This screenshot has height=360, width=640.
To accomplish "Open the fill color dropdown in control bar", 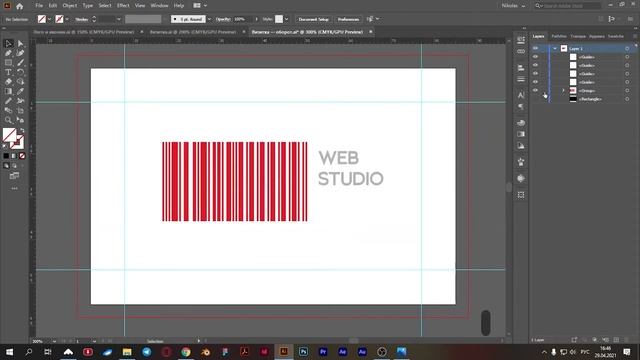I will click(x=49, y=19).
